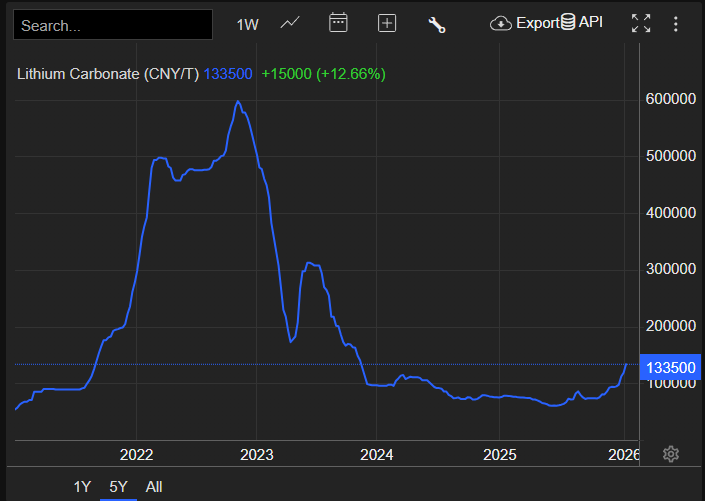
Task: Click the 600000 label on the price axis
Action: 670,99
